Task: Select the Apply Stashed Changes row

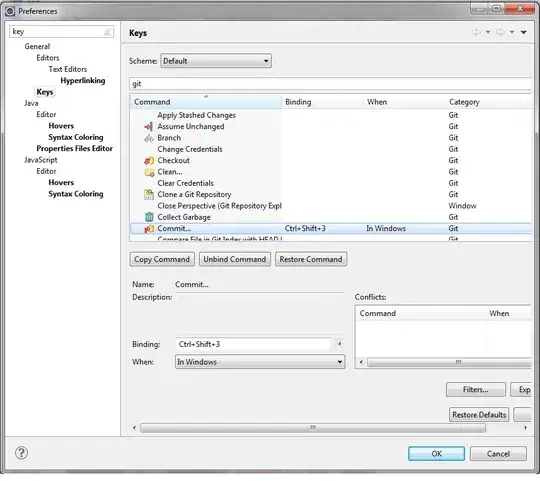Action: tap(331, 115)
